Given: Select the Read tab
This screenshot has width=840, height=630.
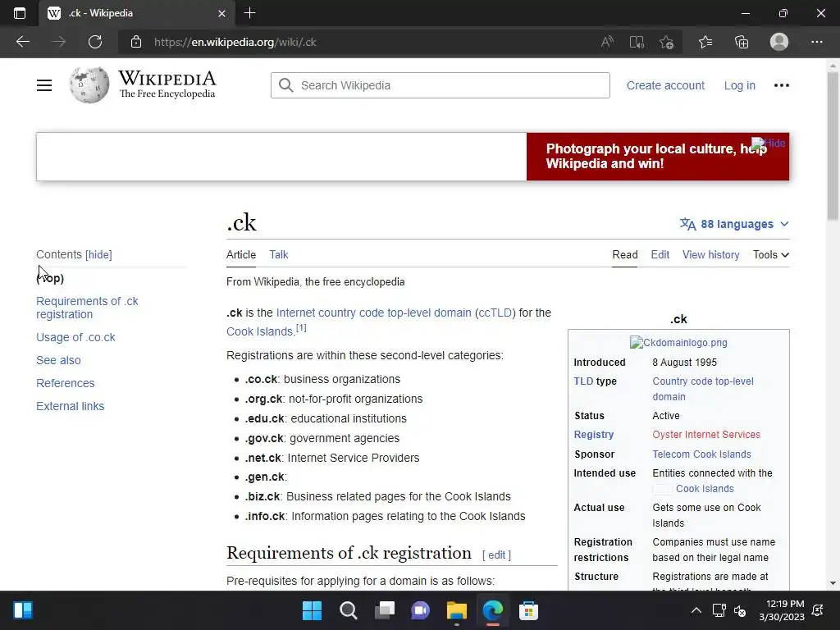Looking at the screenshot, I should tap(624, 254).
